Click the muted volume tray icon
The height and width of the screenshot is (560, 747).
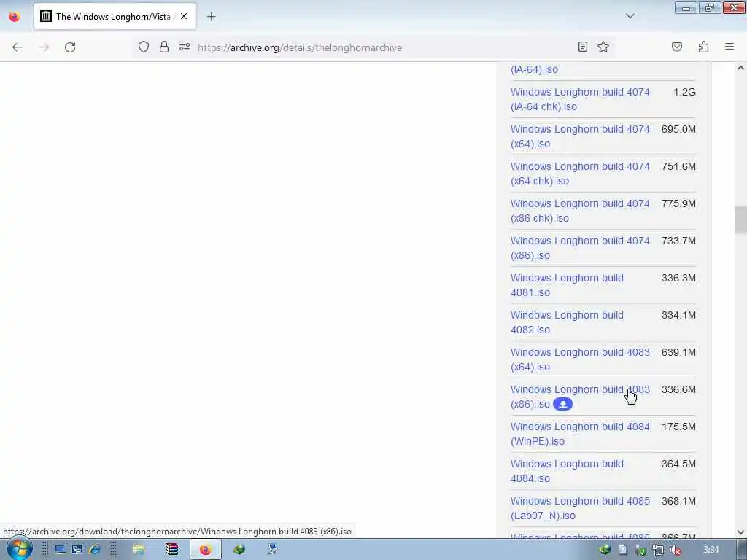(675, 550)
